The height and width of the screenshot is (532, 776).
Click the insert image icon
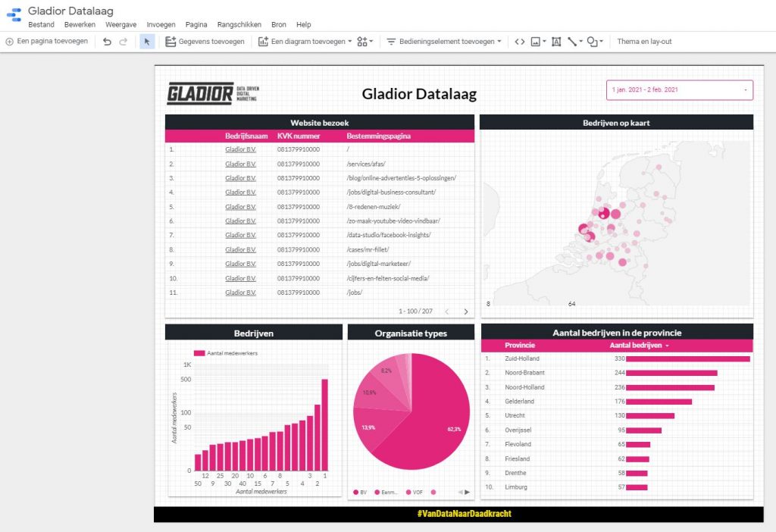point(535,42)
